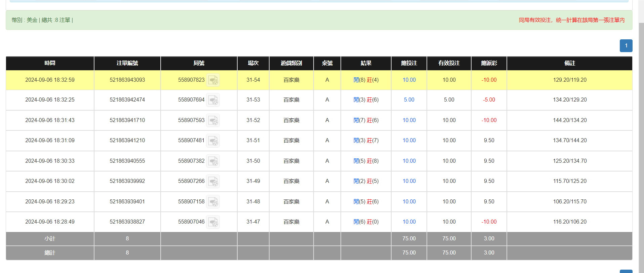Select the 總派彩 column header
The image size is (644, 273).
[489, 63]
